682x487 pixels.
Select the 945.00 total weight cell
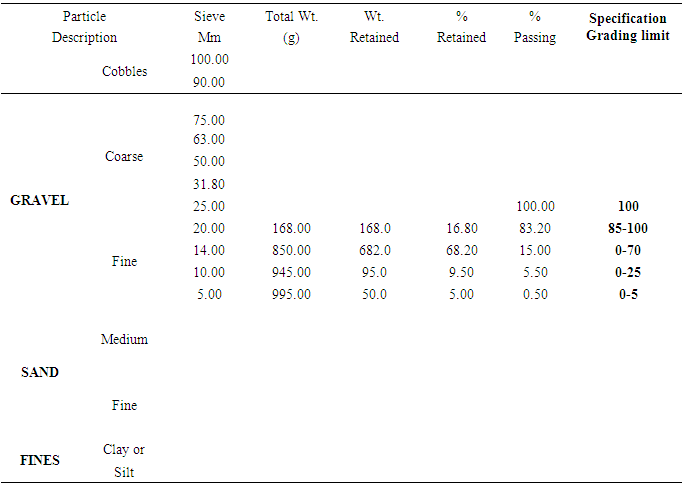291,273
